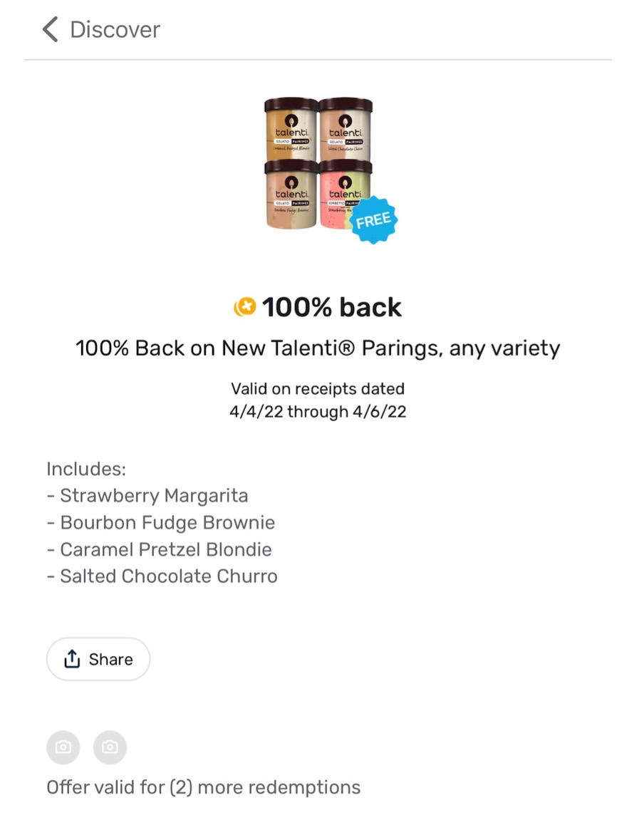Tap Salted Chocolate Churro list entry
Screen dimensions: 644x825
click(x=169, y=576)
